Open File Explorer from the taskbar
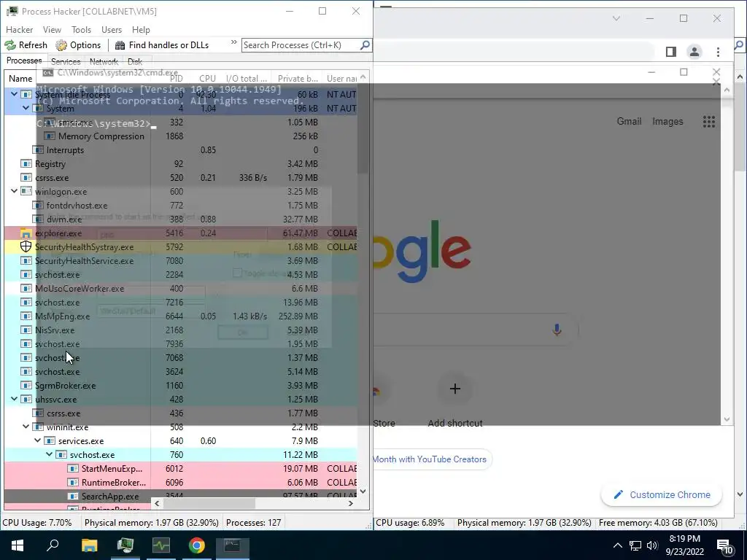The height and width of the screenshot is (560, 747). (89, 545)
